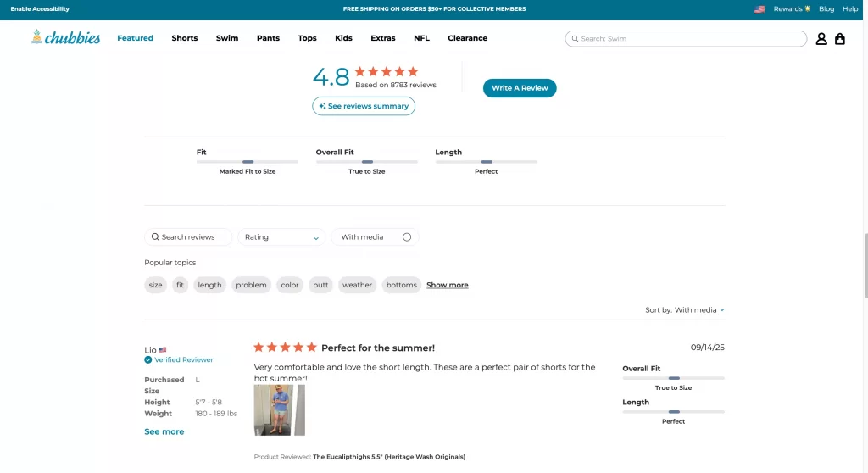Open the shopping bag cart icon
The width and height of the screenshot is (868, 473).
click(839, 39)
